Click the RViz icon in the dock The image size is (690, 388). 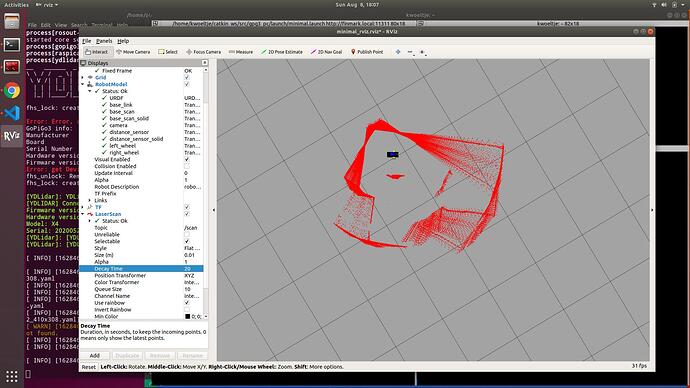[x=12, y=136]
